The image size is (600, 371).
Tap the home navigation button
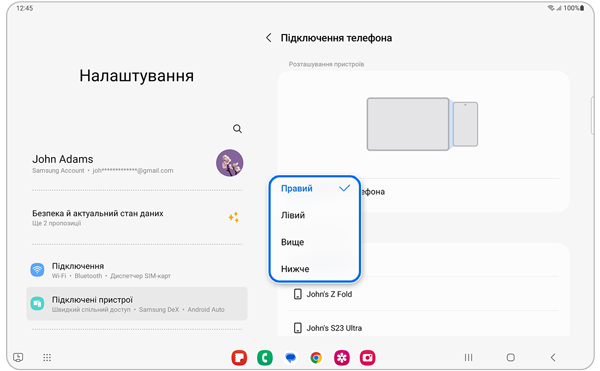(510, 358)
